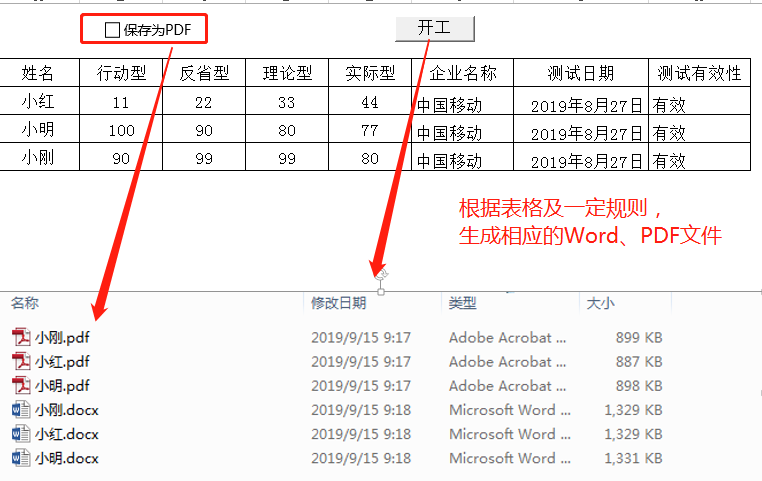Select the 小明.docx Word file icon

(21, 458)
